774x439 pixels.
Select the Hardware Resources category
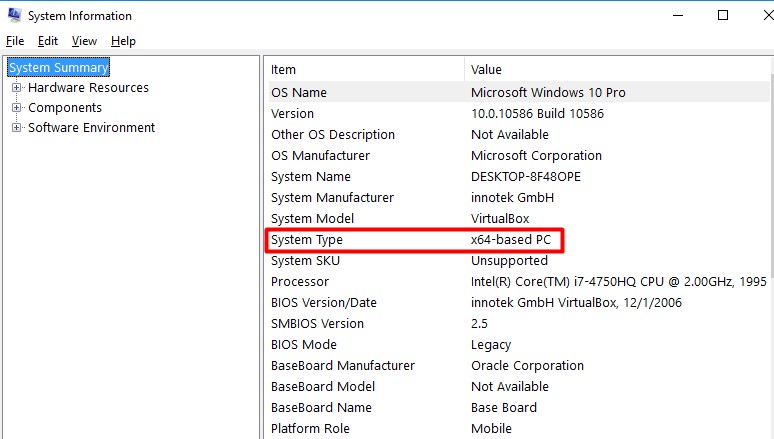(x=88, y=88)
